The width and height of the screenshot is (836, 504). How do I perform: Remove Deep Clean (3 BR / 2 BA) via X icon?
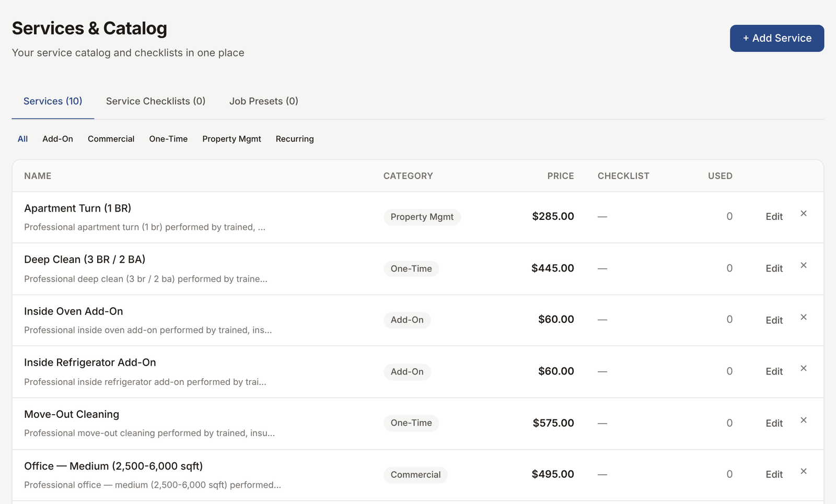804,265
